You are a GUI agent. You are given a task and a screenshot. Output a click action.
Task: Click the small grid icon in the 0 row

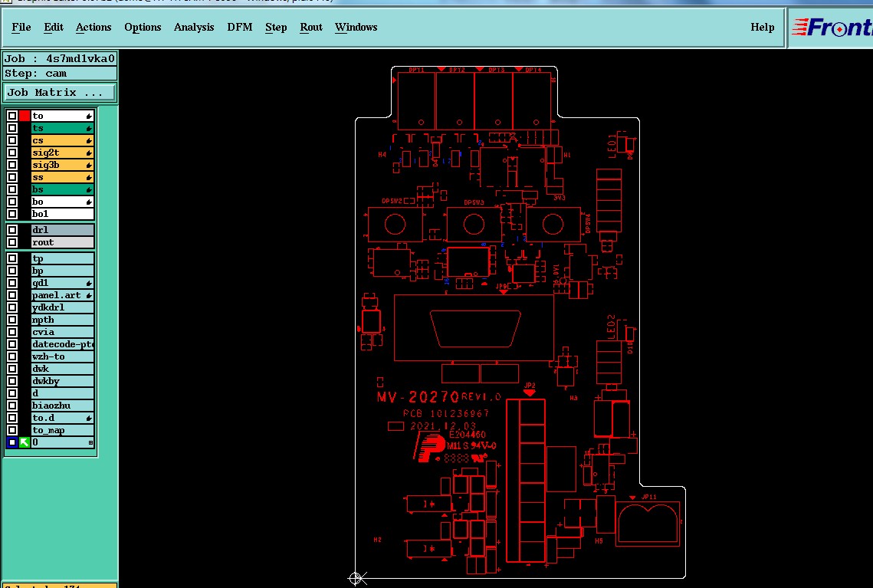(90, 442)
